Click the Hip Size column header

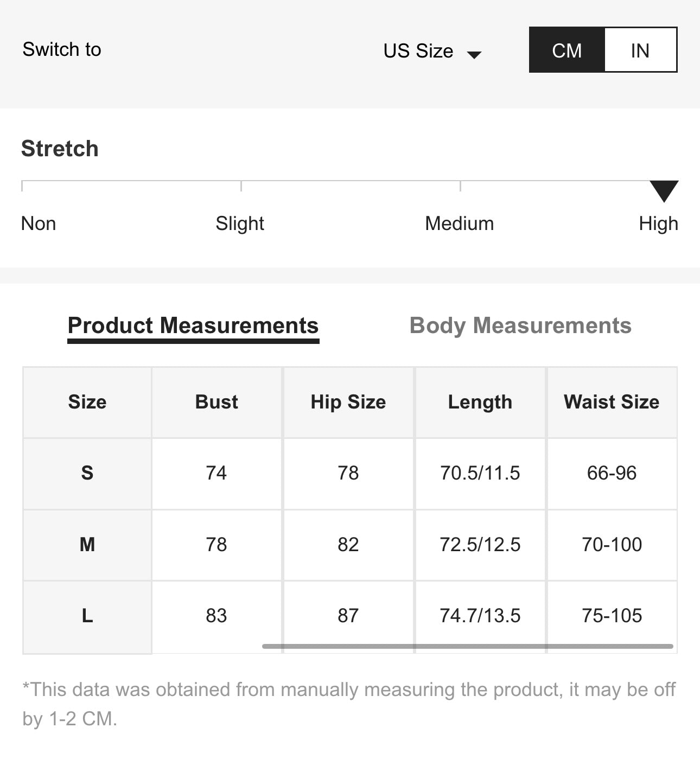point(348,402)
